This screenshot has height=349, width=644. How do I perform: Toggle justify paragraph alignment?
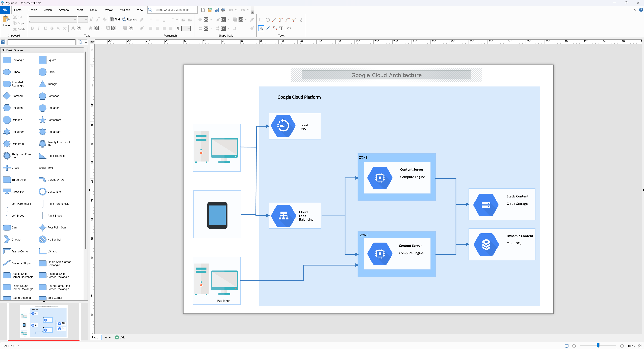point(170,28)
